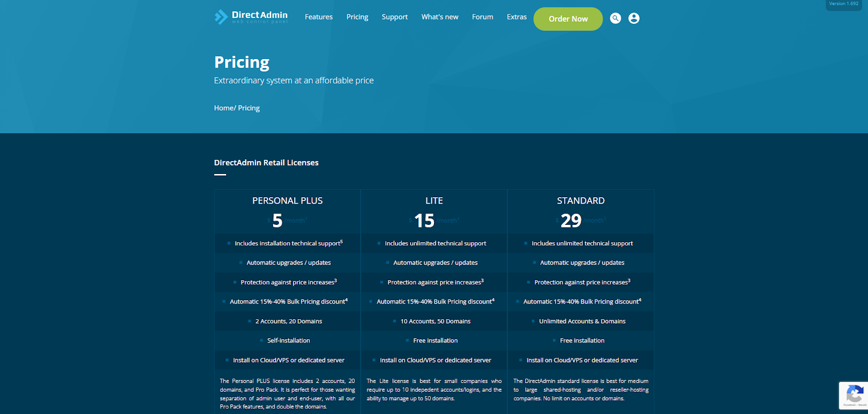Click the reCAPTCHA badge

click(854, 395)
